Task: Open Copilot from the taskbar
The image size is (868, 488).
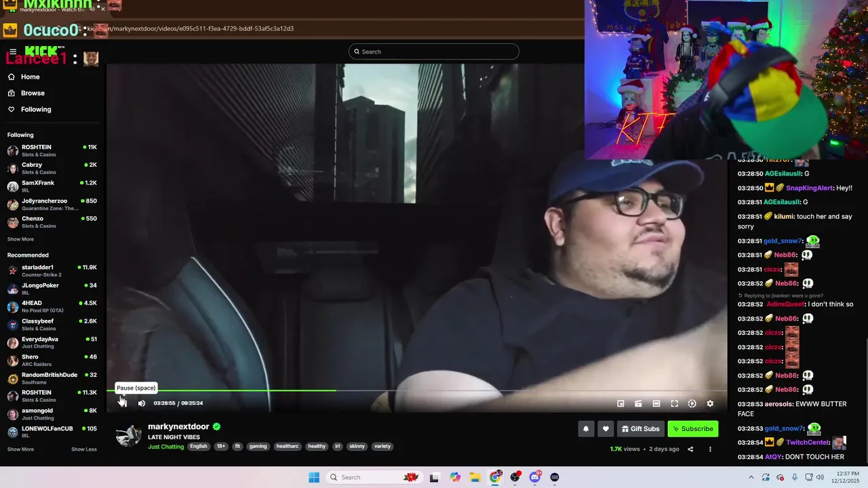Action: (x=455, y=477)
